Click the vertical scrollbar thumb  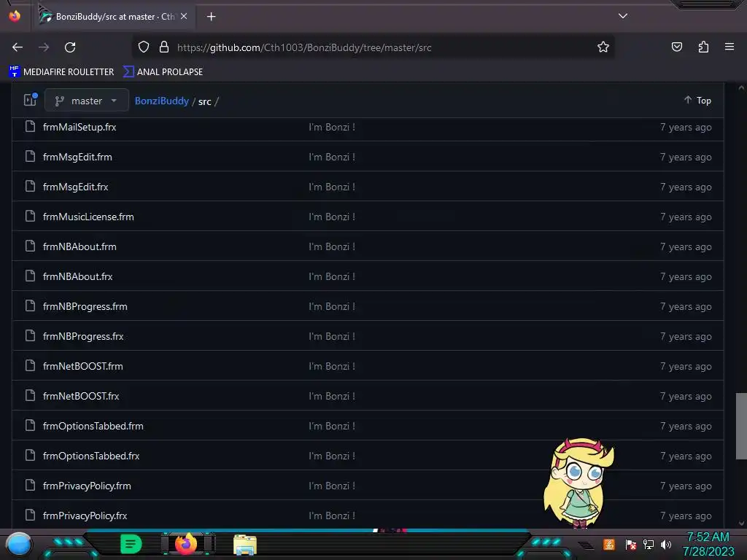click(x=741, y=426)
